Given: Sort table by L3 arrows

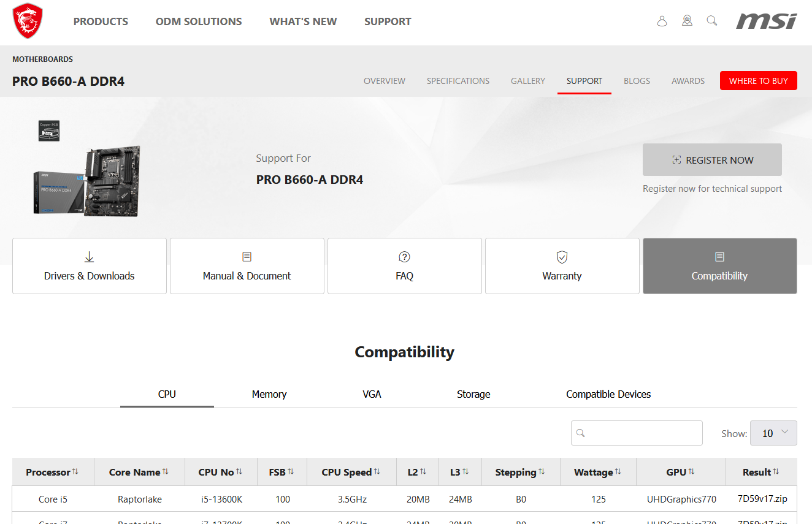Looking at the screenshot, I should [x=465, y=472].
